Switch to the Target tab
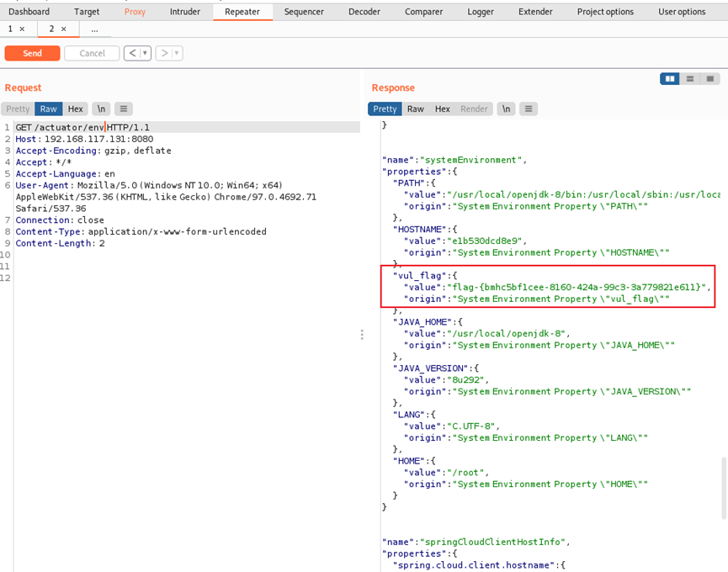This screenshot has width=728, height=572. pyautogui.click(x=87, y=12)
